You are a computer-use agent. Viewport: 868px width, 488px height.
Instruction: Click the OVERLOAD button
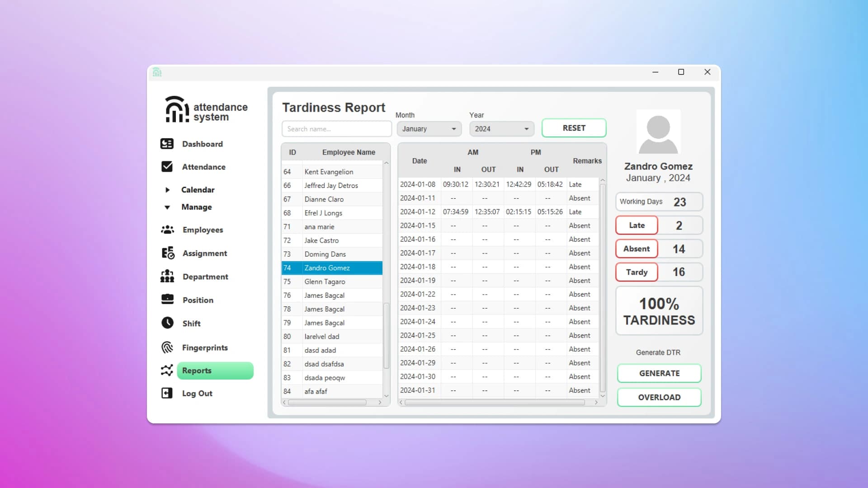(x=659, y=397)
